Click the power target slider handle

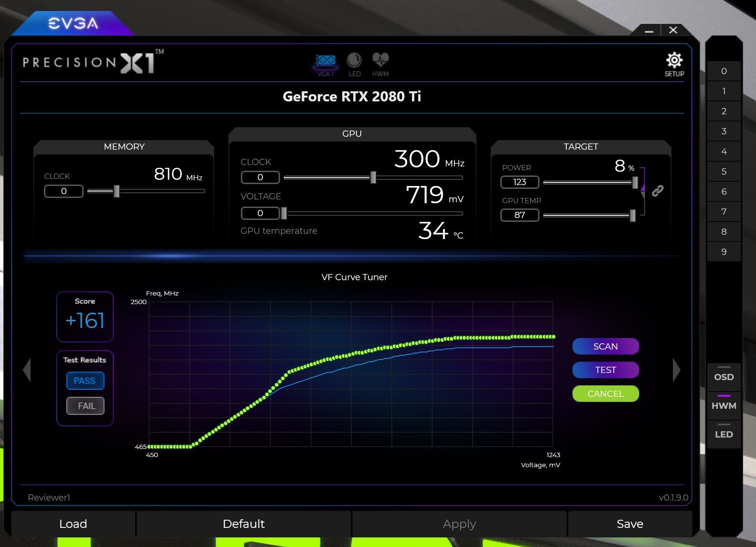point(635,182)
